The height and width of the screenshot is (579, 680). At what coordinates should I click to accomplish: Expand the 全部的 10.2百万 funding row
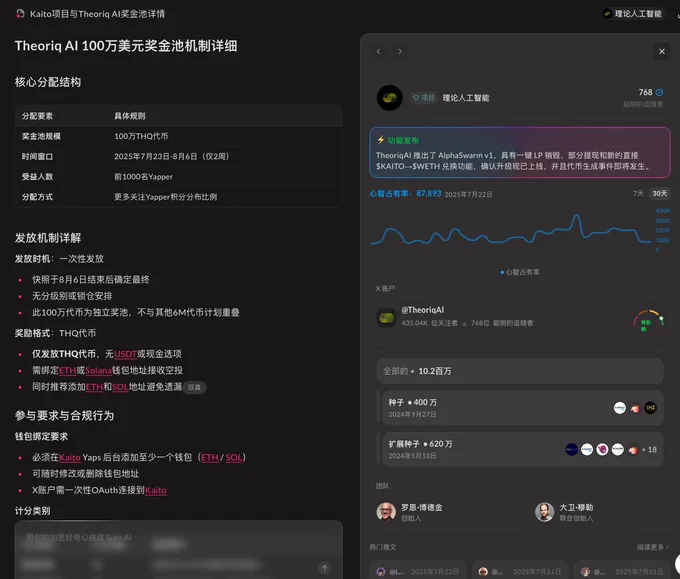[520, 371]
